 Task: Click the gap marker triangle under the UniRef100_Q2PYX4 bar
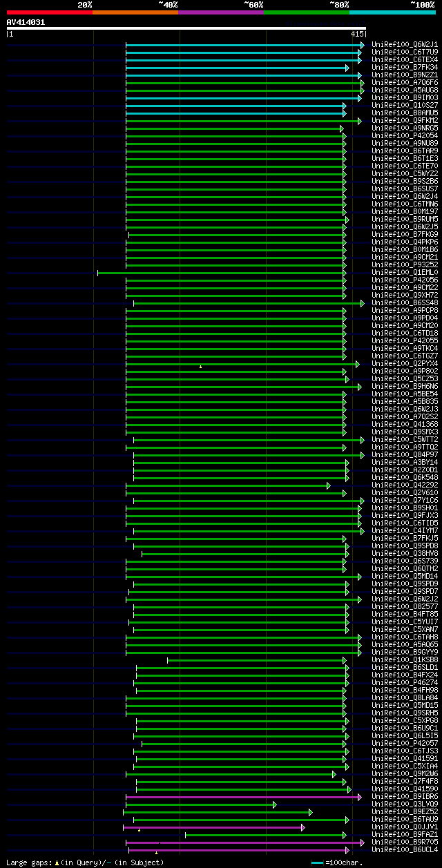click(201, 367)
